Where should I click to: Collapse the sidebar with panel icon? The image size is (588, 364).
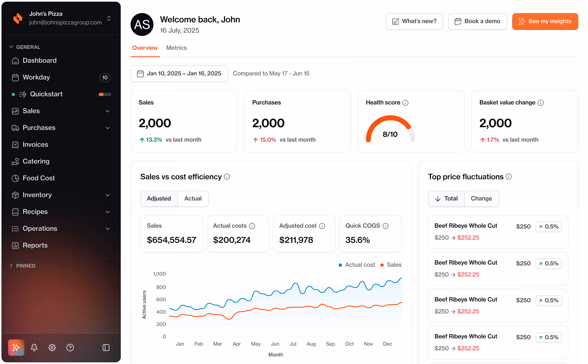106,348
